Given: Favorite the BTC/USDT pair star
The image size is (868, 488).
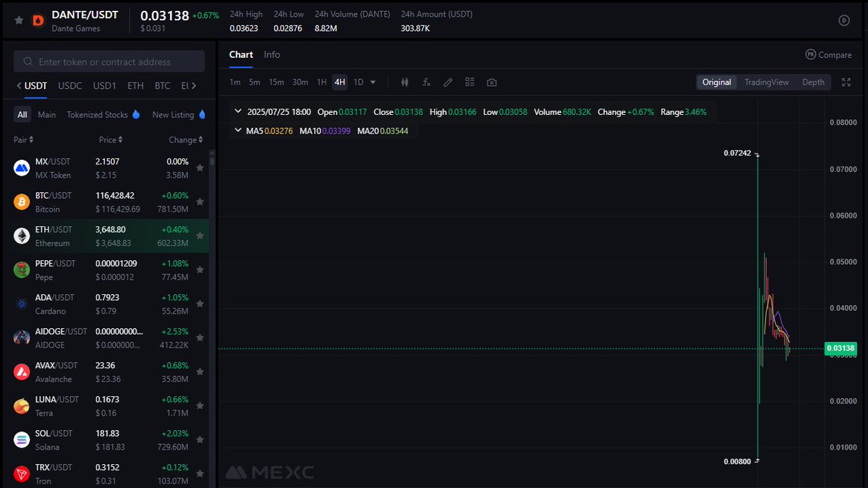Looking at the screenshot, I should (200, 202).
